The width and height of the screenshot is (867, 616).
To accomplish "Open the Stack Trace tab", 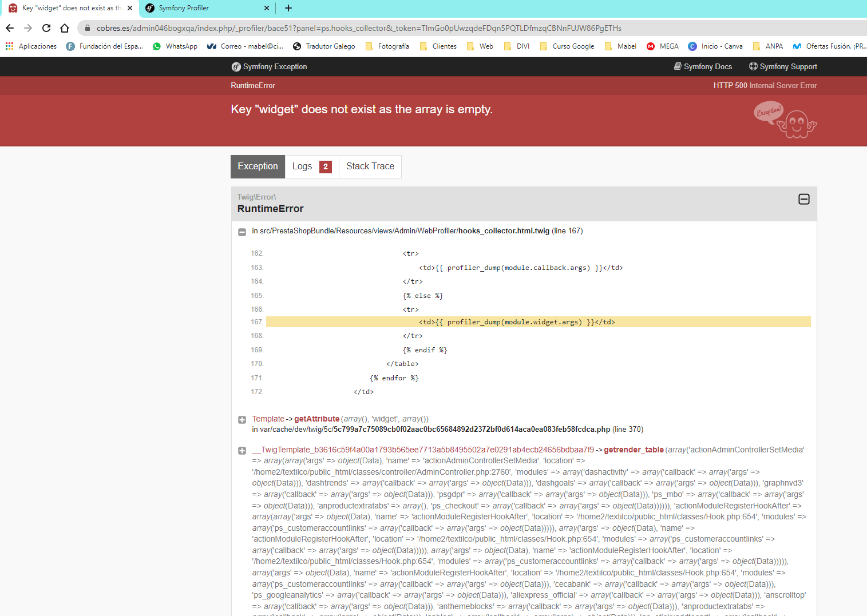I will coord(370,166).
